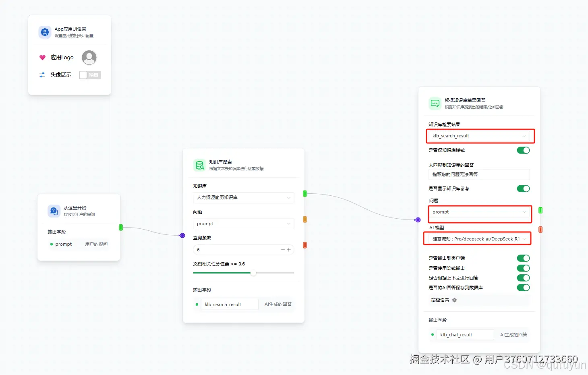This screenshot has height=375, width=588.
Task: Click the green prompt output dot
Action: 52,244
